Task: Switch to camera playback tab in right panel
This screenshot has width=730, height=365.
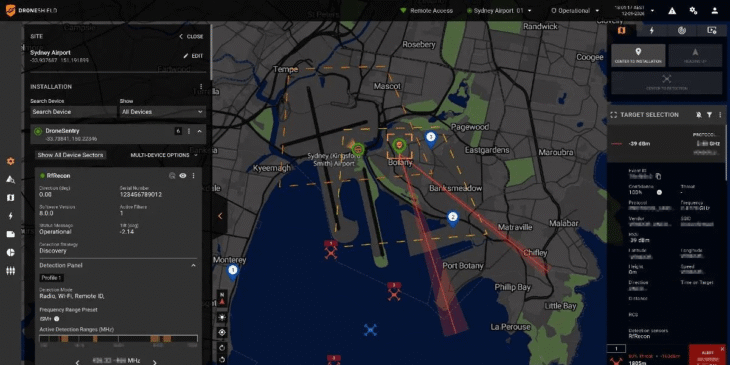Action: pyautogui.click(x=711, y=30)
